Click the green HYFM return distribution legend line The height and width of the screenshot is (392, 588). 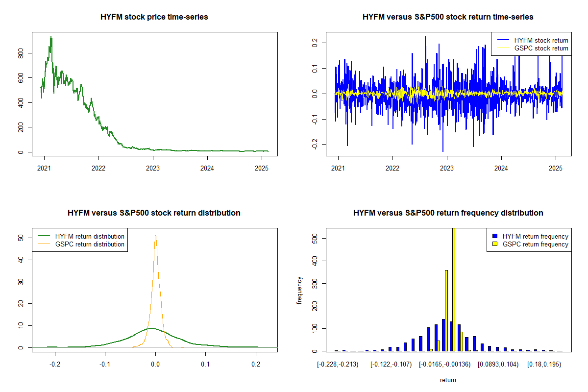(45, 236)
